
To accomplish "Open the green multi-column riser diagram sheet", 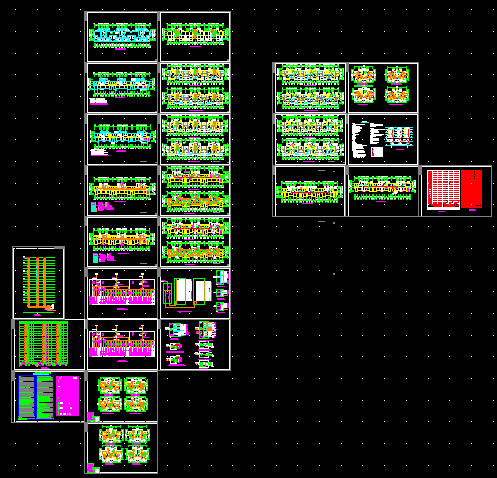I will (x=49, y=344).
